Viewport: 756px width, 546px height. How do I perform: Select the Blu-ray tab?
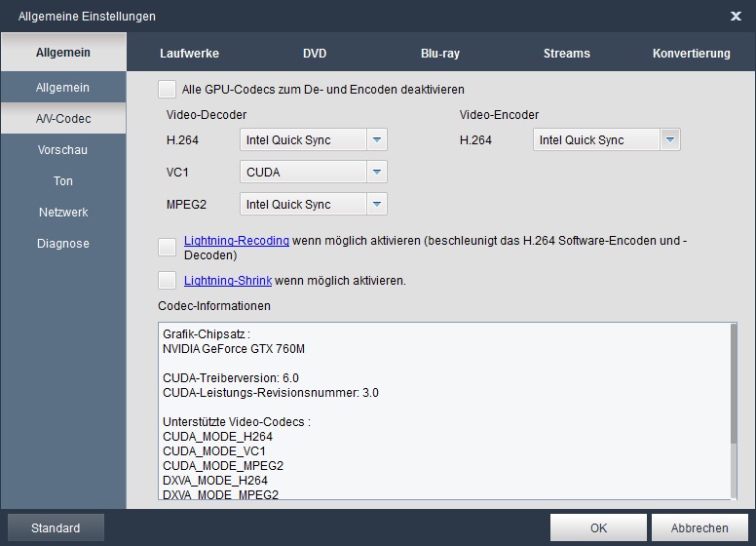tap(440, 53)
